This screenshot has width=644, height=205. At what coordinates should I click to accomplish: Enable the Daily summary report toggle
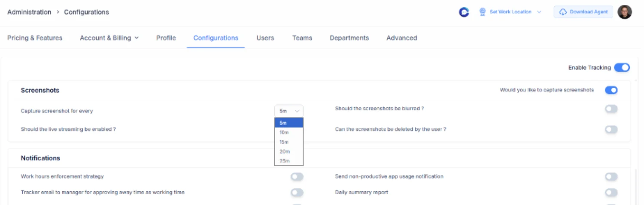[x=611, y=192]
